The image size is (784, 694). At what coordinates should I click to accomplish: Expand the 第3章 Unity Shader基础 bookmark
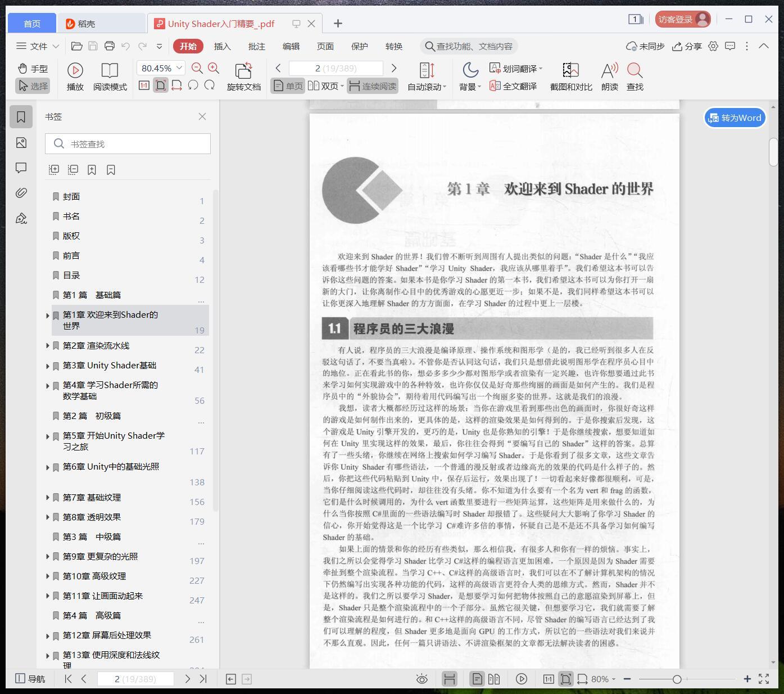48,366
